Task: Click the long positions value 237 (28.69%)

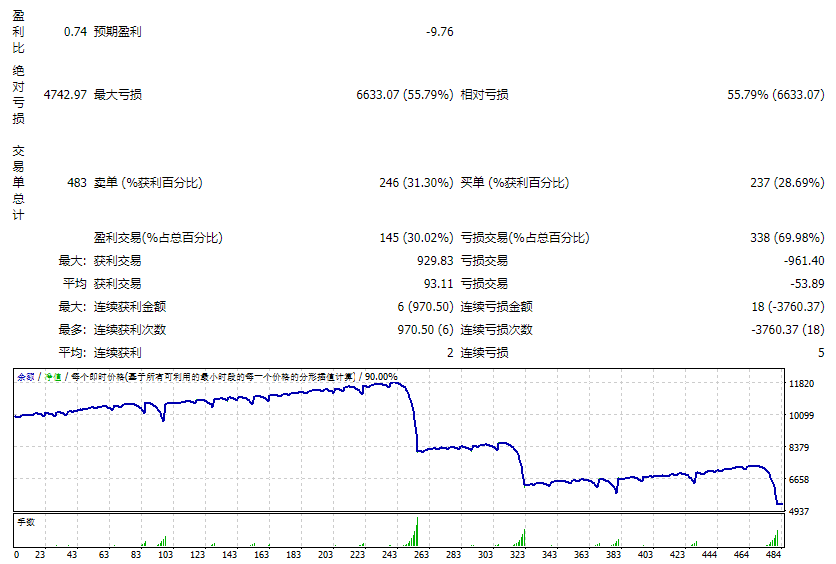Action: [787, 183]
